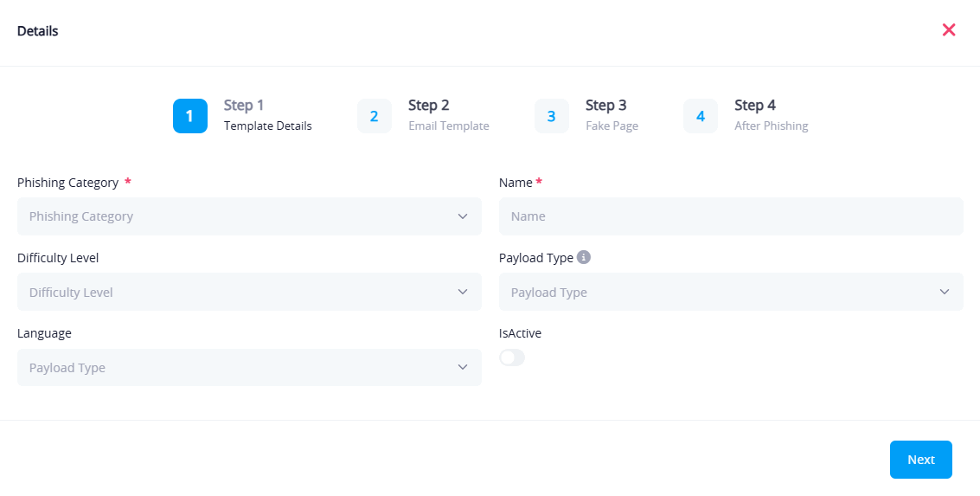Click the step 2 number badge
The image size is (980, 496).
pos(375,116)
